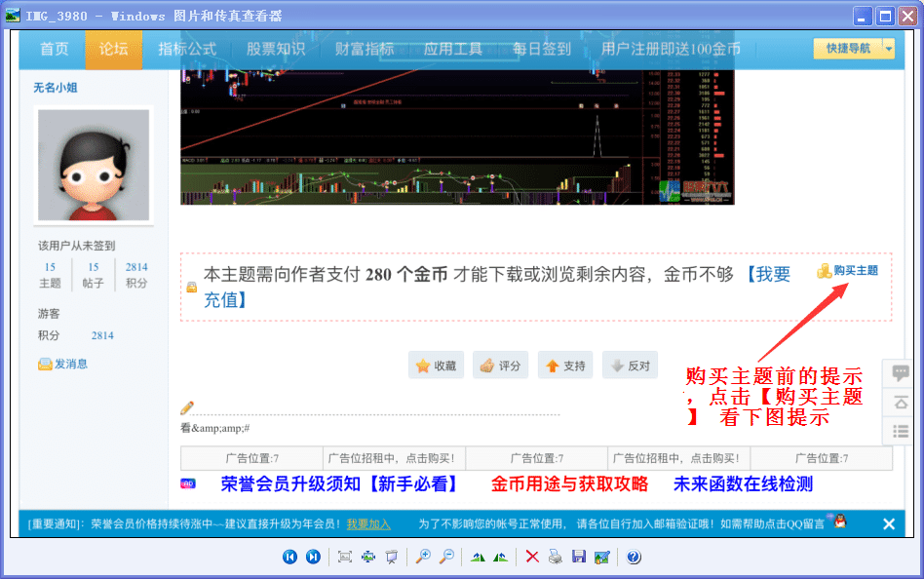This screenshot has height=579, width=924.
Task: Open the 快捷导航 dropdown
Action: 847,48
